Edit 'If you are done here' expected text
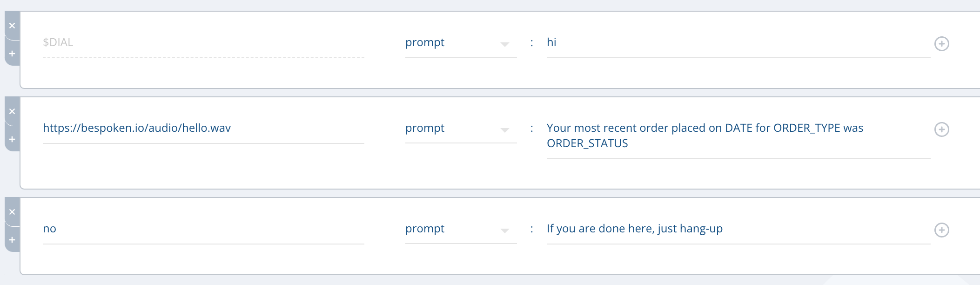Screen dimensions: 980x285 tap(634, 229)
